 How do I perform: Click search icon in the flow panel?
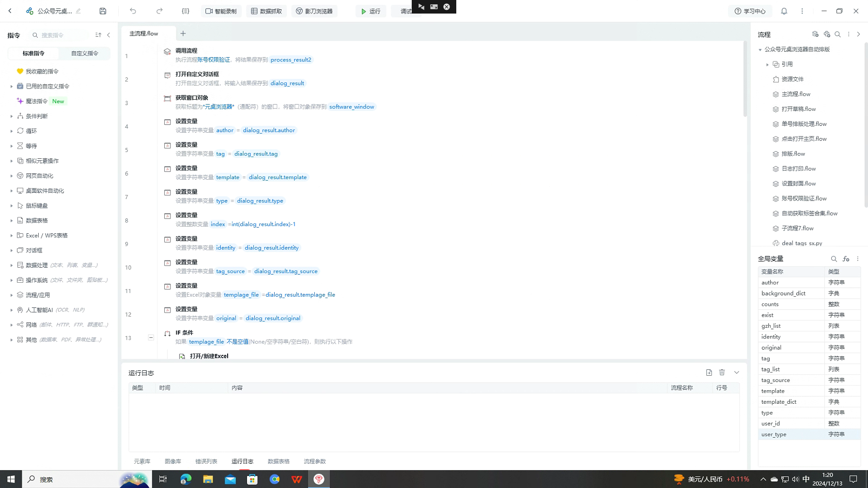tap(837, 34)
